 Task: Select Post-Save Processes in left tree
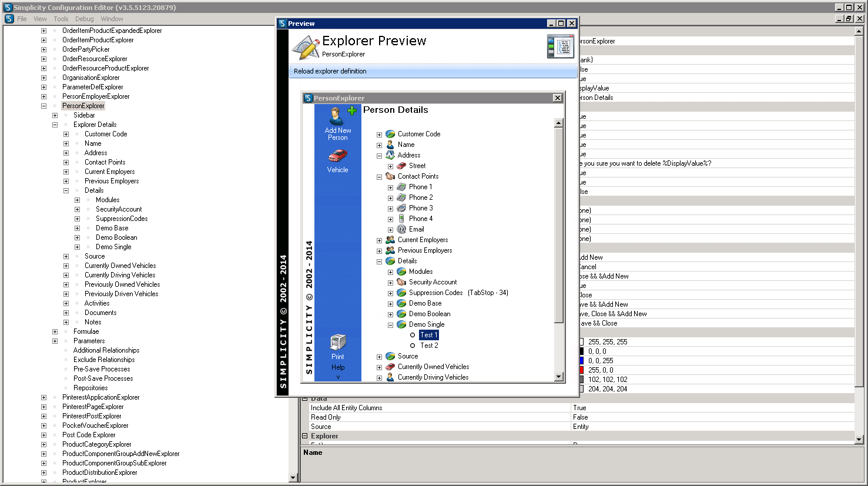click(x=103, y=378)
